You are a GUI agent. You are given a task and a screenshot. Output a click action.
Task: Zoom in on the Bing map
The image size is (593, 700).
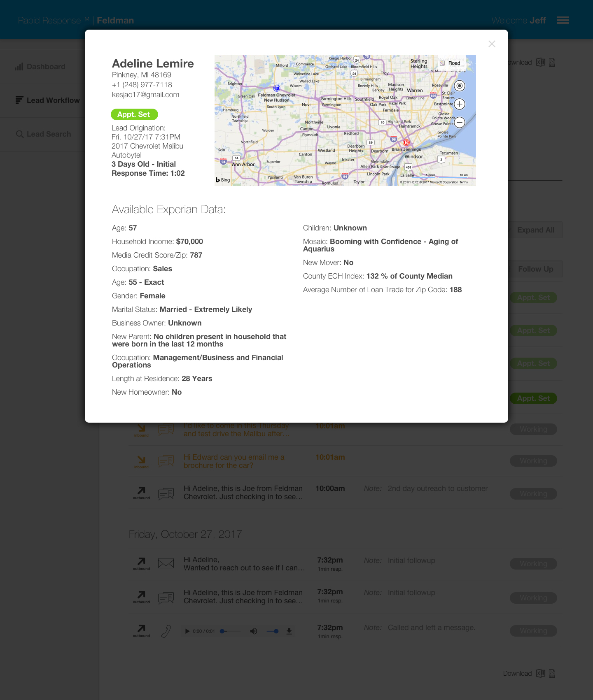pyautogui.click(x=460, y=104)
